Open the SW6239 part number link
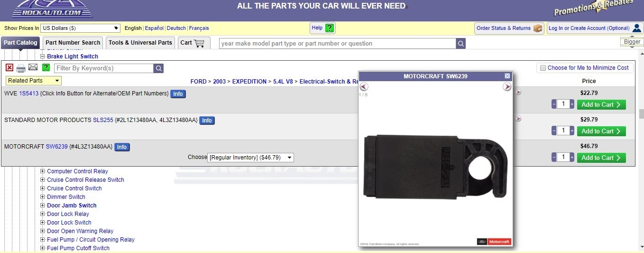Image resolution: width=644 pixels, height=253 pixels. (x=57, y=147)
